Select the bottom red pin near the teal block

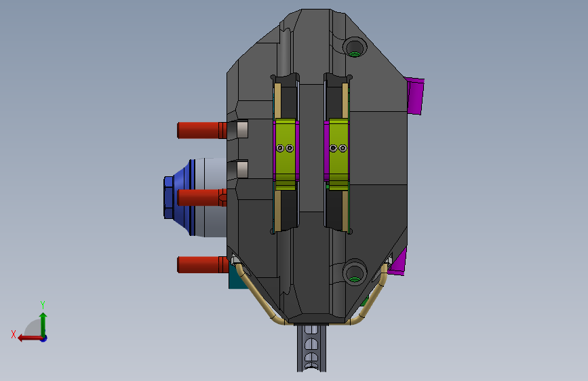coord(203,264)
